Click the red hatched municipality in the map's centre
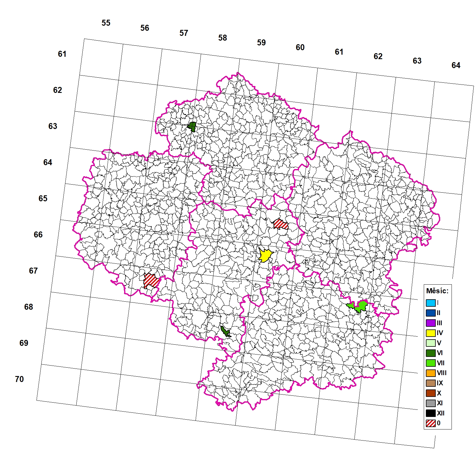The width and height of the screenshot is (476, 468). pos(281,224)
